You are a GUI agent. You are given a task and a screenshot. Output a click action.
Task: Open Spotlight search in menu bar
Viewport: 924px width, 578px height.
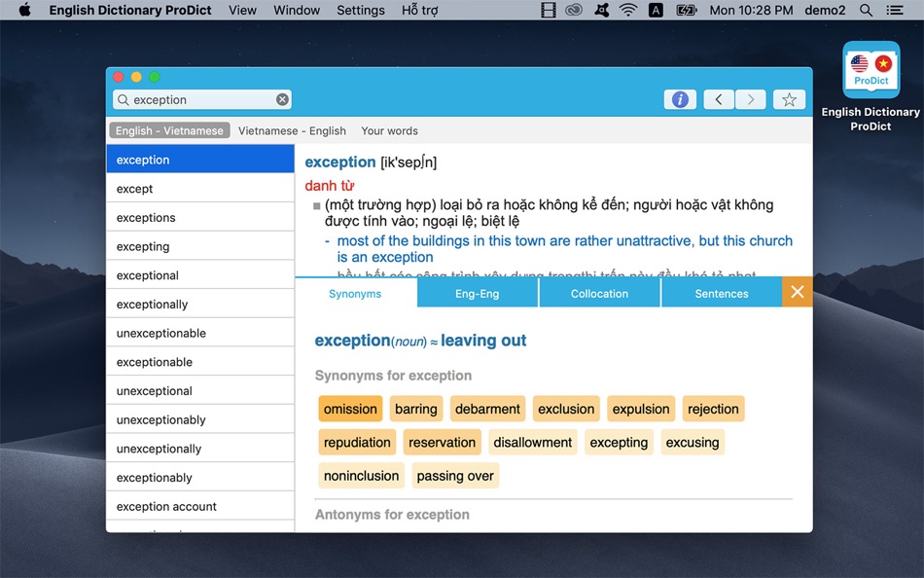pyautogui.click(x=866, y=10)
